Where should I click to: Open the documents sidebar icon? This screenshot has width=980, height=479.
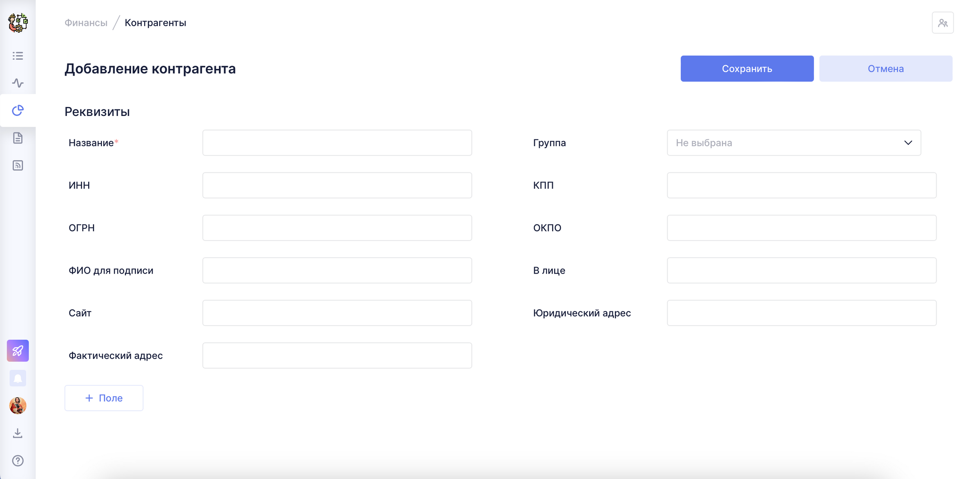[x=18, y=138]
